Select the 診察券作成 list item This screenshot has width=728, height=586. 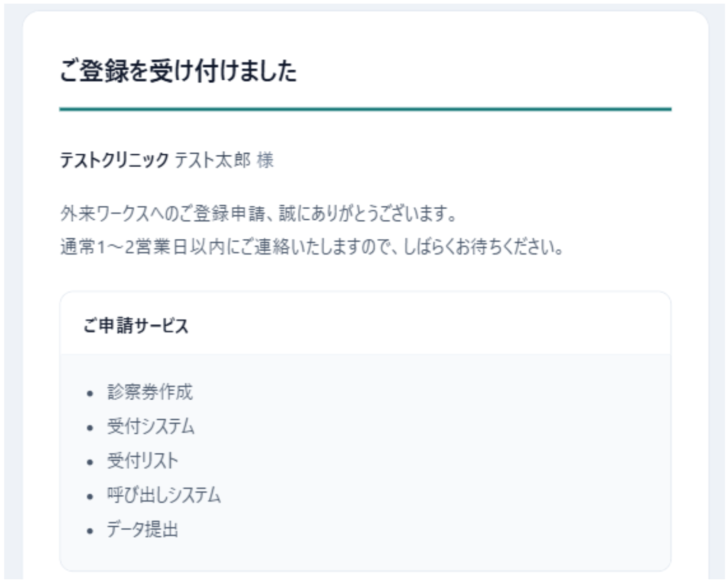150,392
